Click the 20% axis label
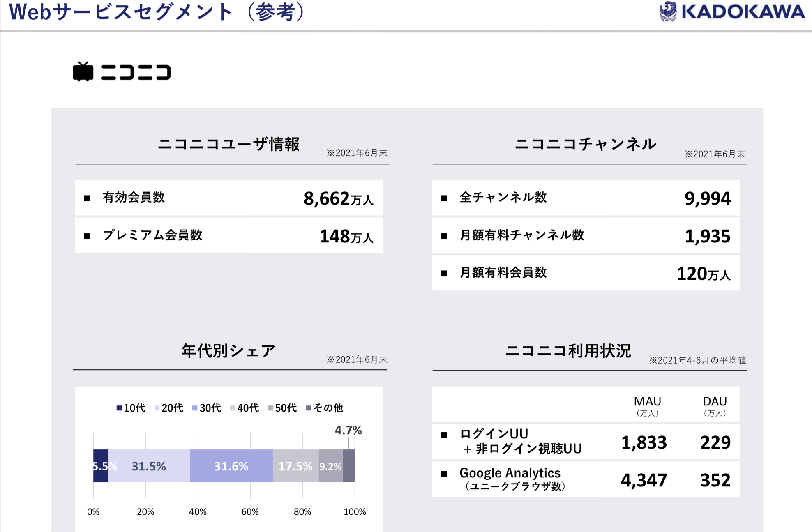The height and width of the screenshot is (532, 812). tap(145, 512)
